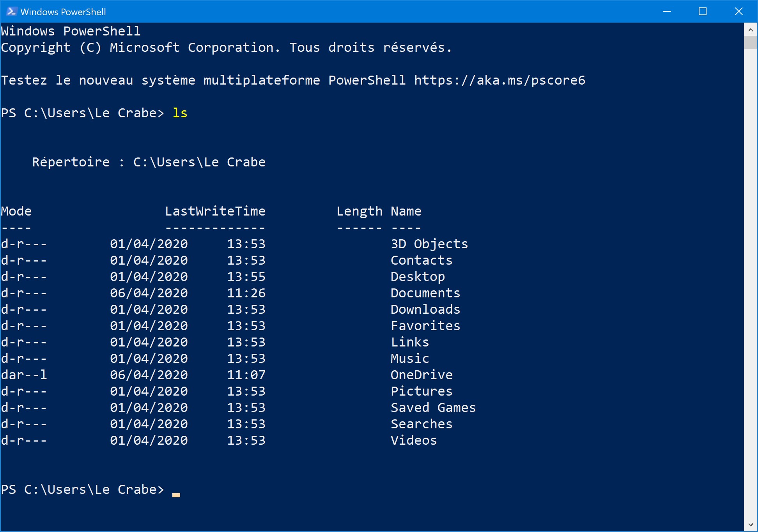Select the Mode column header

pyautogui.click(x=16, y=210)
